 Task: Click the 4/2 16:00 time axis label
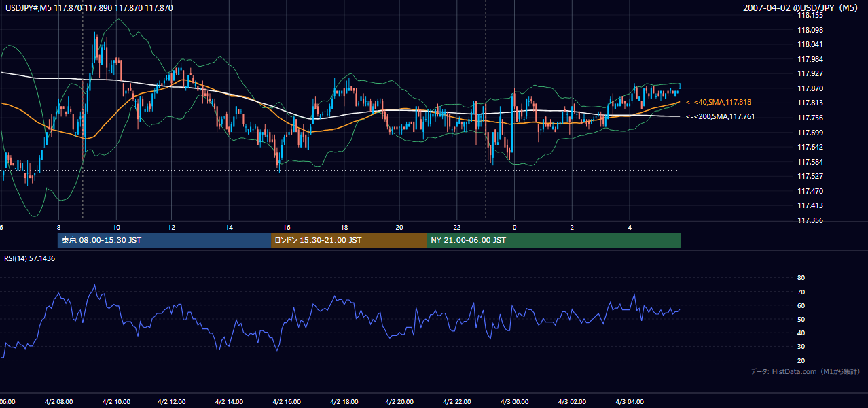287,402
